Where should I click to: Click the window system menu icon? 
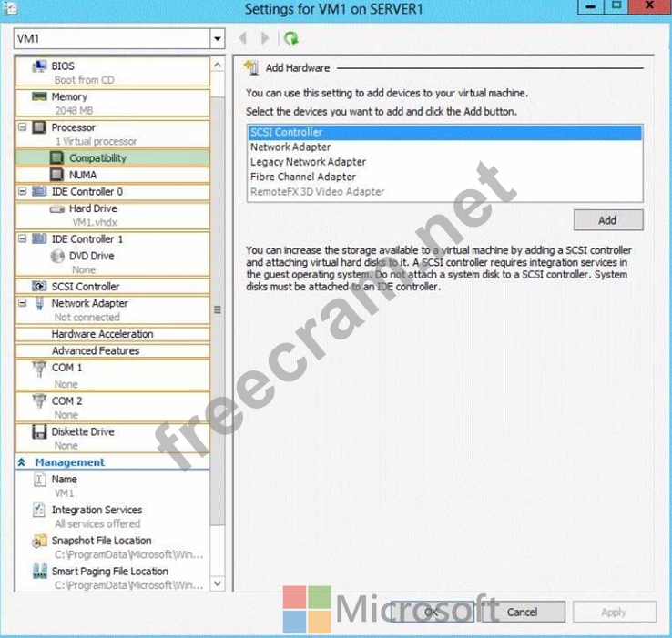click(x=9, y=8)
